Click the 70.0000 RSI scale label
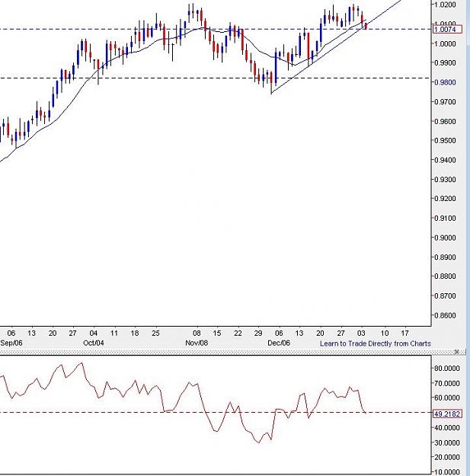Screen dimensions: 470x476 point(447,383)
